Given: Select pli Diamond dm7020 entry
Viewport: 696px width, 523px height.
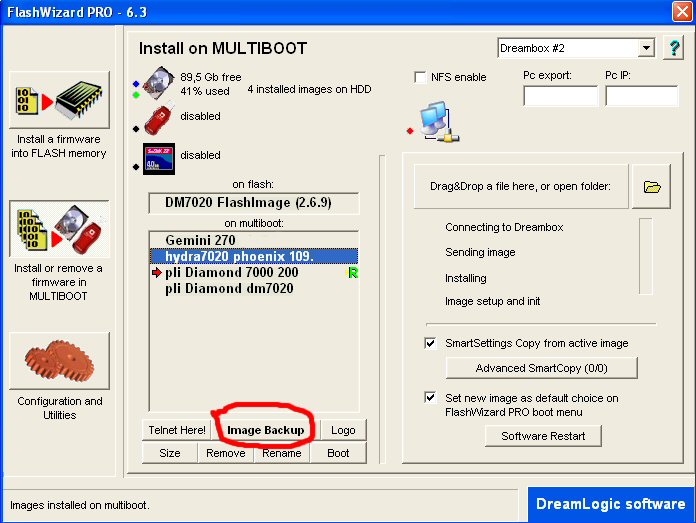Looking at the screenshot, I should [x=254, y=289].
